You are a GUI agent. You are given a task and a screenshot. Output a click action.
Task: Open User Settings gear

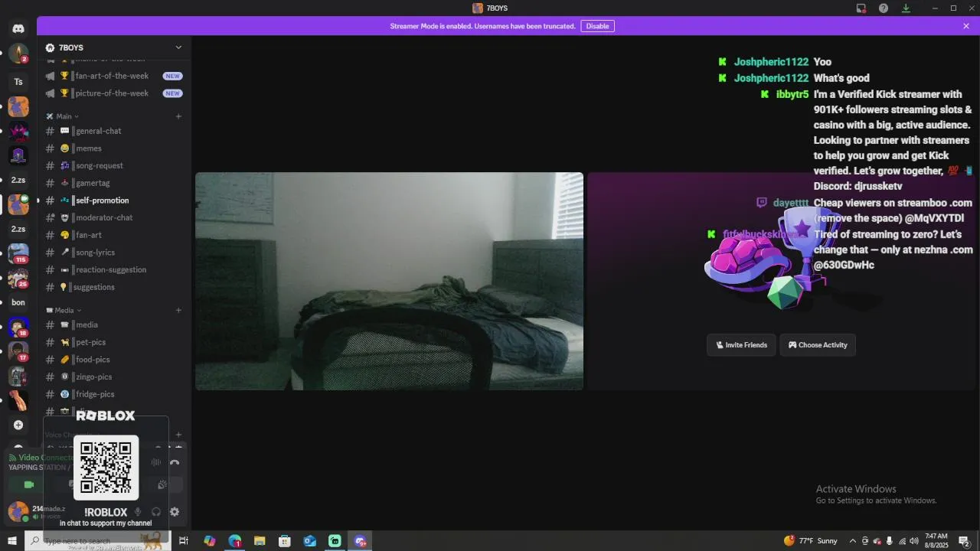tap(175, 512)
